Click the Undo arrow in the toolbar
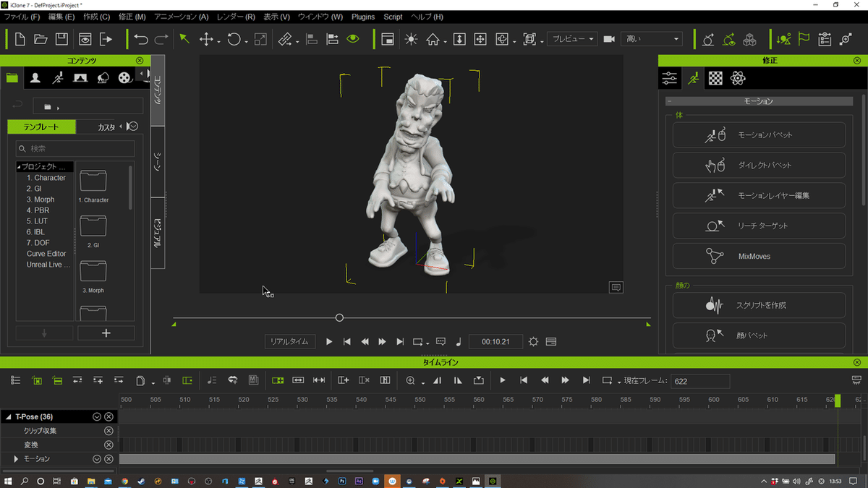 pos(141,39)
